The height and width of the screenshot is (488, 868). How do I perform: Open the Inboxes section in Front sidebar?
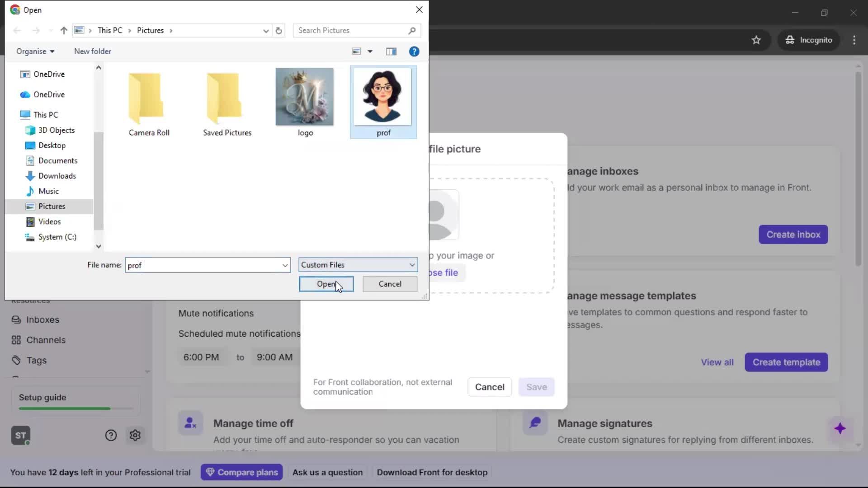click(x=42, y=319)
